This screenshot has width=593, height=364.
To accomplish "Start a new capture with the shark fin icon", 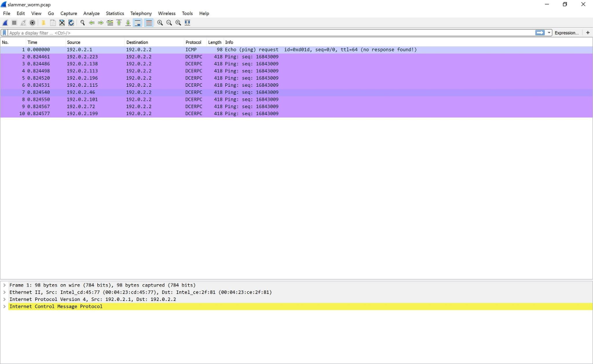I will pyautogui.click(x=5, y=23).
